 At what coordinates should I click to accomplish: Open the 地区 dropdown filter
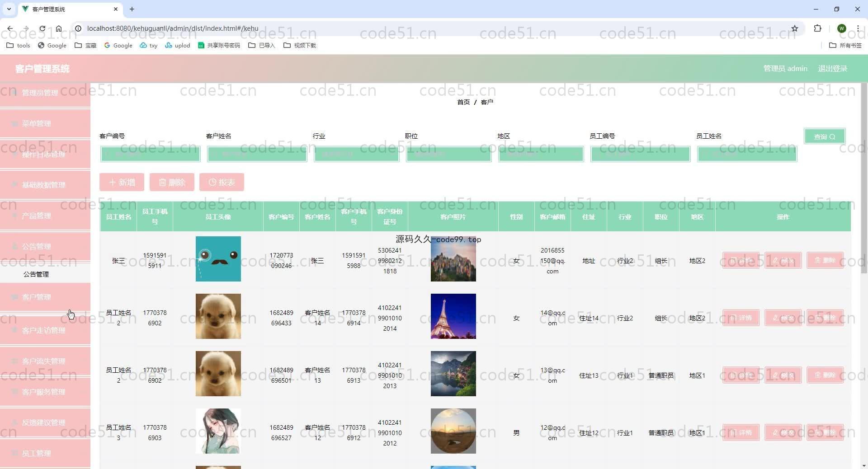pos(541,154)
